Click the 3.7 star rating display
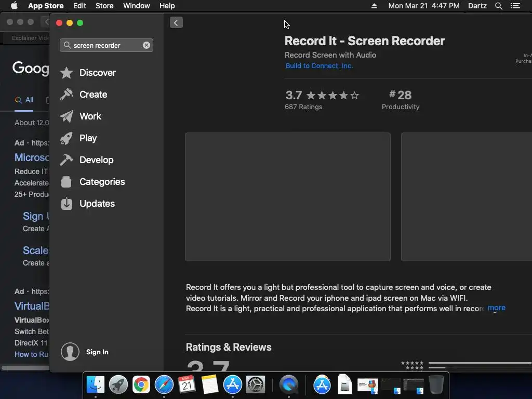The height and width of the screenshot is (399, 532). (x=322, y=96)
